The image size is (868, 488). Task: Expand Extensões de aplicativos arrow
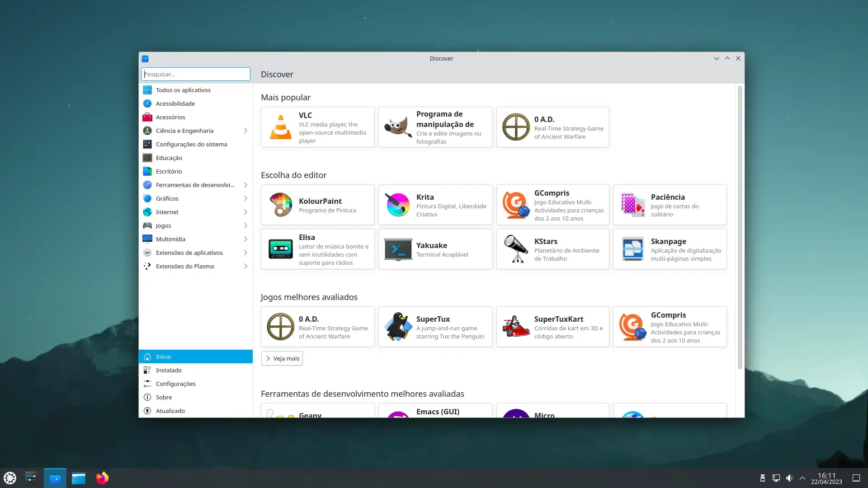245,253
